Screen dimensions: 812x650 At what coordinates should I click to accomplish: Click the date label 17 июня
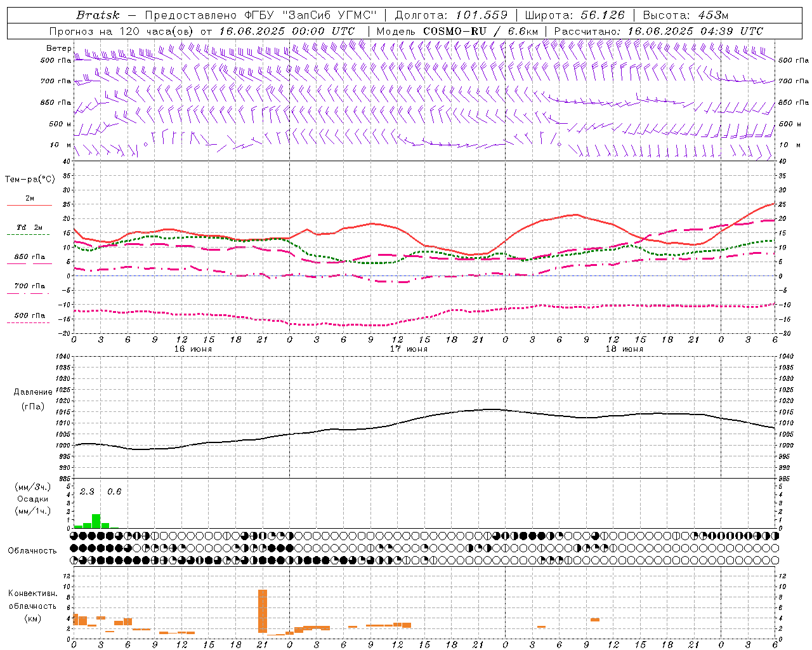click(409, 349)
